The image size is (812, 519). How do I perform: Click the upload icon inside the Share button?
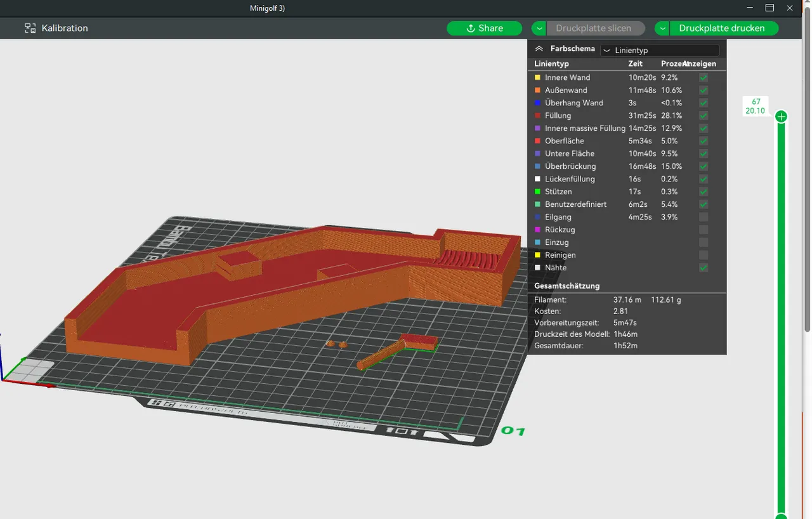470,28
